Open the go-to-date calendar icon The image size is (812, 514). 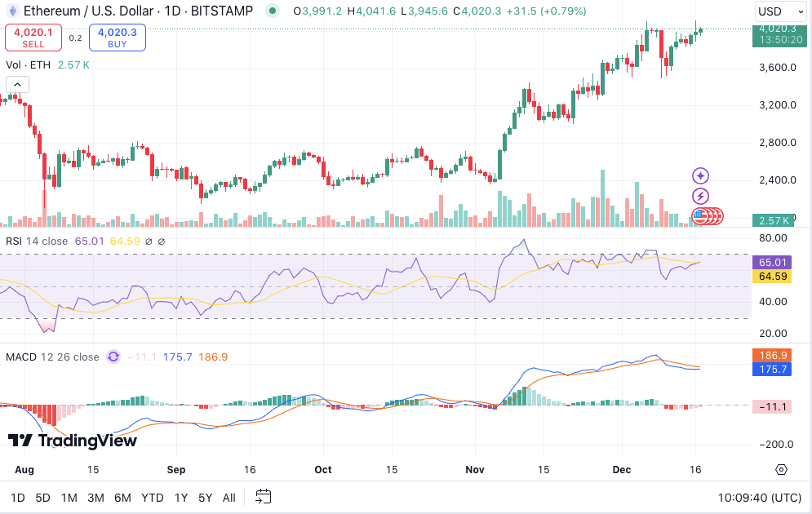(x=263, y=496)
